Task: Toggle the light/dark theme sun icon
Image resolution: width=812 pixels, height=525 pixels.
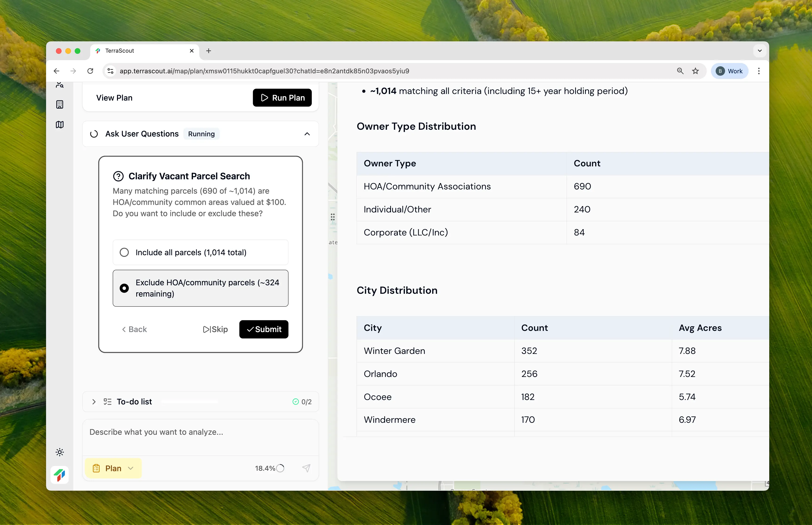Action: click(x=60, y=452)
